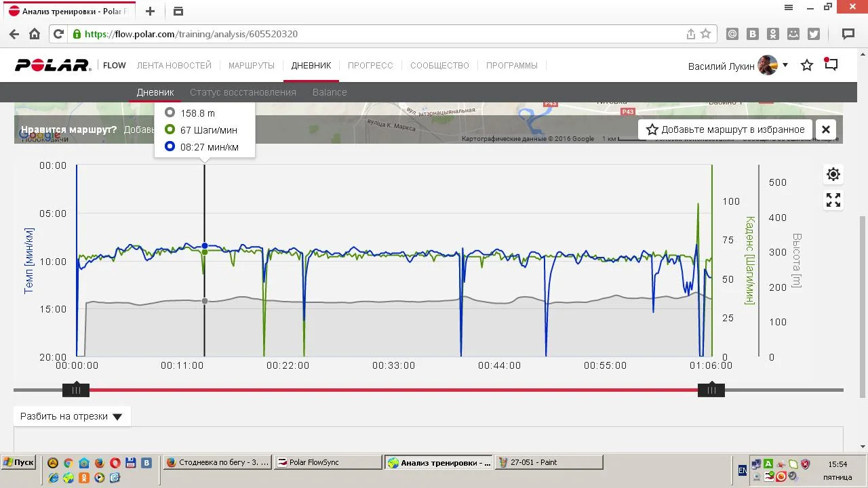The width and height of the screenshot is (868, 488).
Task: Select the Дневник sub-tab
Action: point(155,92)
